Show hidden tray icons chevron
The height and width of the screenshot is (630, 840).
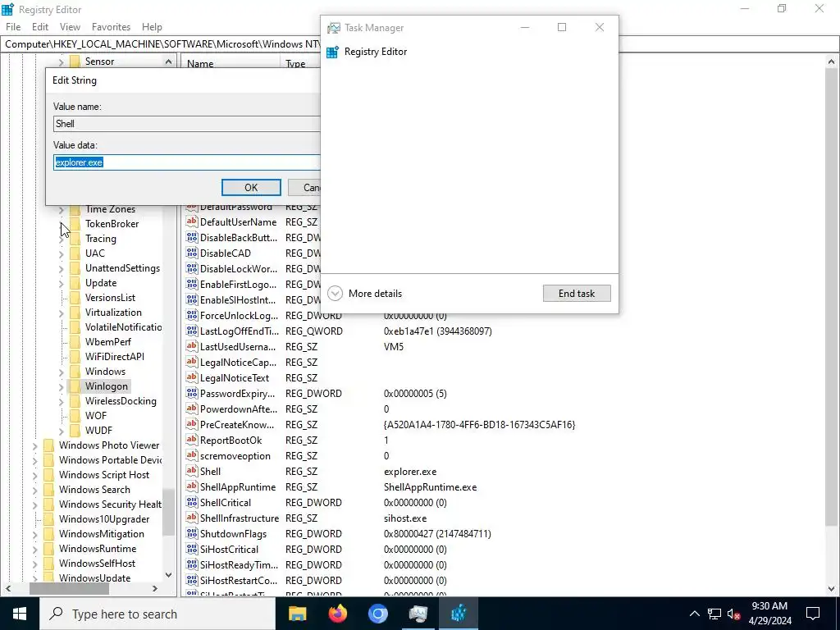pyautogui.click(x=694, y=614)
